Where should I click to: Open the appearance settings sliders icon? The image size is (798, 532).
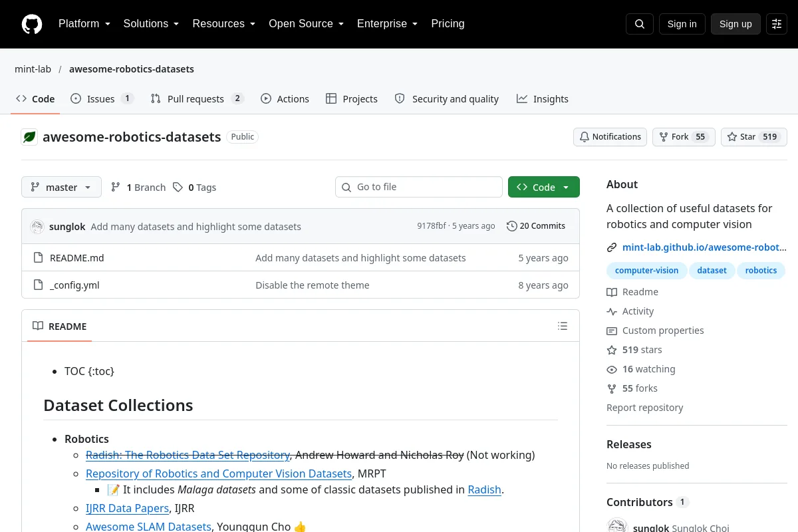click(777, 24)
